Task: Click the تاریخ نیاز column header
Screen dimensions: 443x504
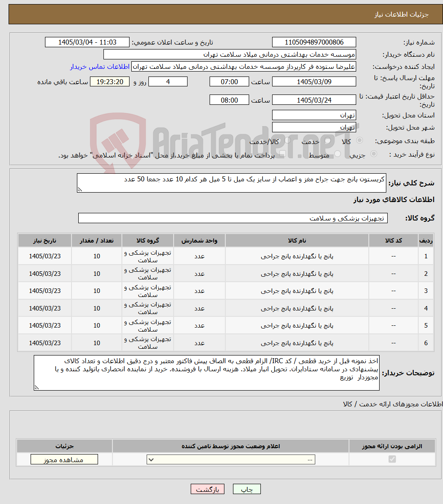Action: (45, 240)
